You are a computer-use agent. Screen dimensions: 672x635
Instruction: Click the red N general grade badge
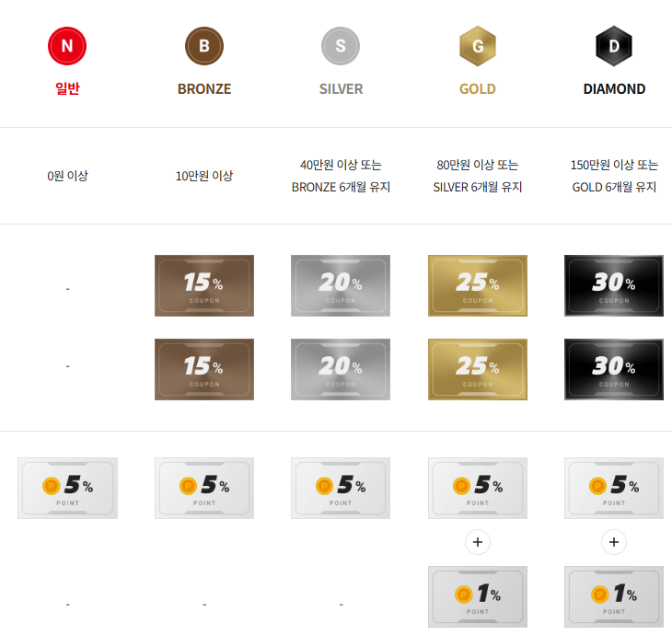pos(67,46)
